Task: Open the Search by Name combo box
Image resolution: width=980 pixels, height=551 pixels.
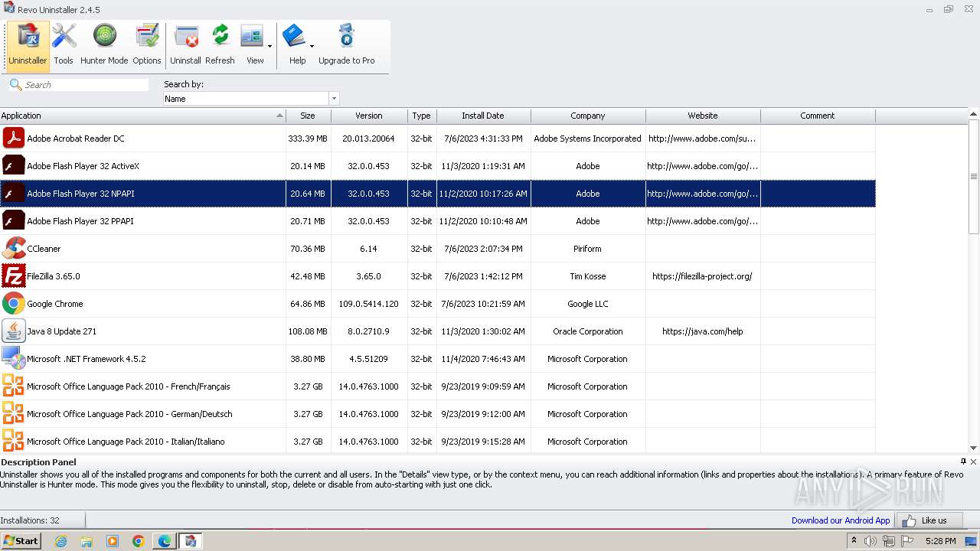Action: coord(250,99)
